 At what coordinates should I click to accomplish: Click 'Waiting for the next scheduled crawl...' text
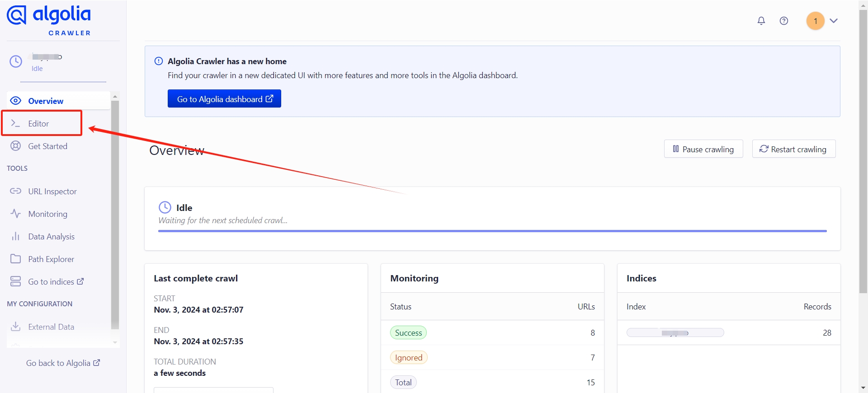tap(223, 220)
